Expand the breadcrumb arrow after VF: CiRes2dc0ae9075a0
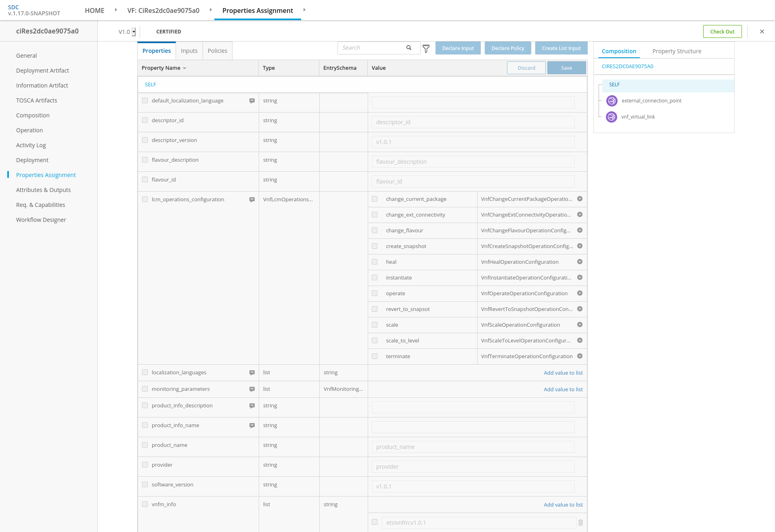Image resolution: width=775 pixels, height=532 pixels. click(x=211, y=10)
